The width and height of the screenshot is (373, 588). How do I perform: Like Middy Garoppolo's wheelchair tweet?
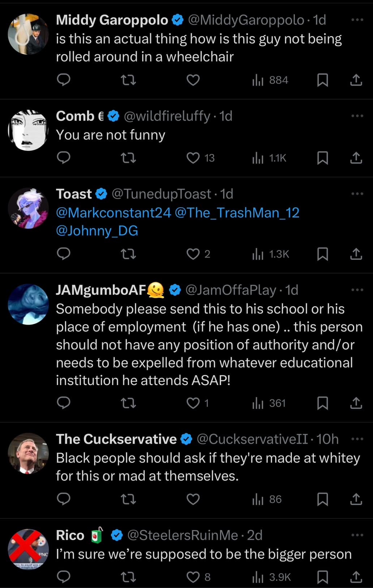[x=193, y=80]
